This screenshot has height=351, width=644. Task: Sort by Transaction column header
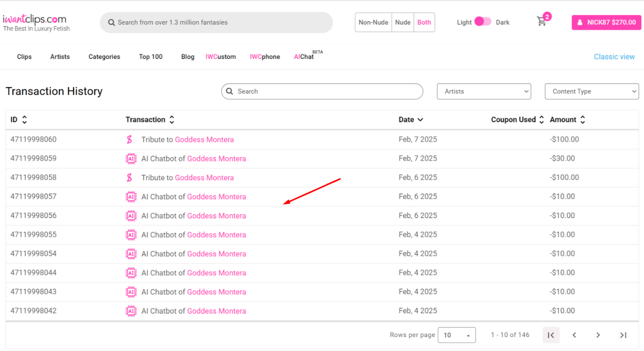[150, 120]
